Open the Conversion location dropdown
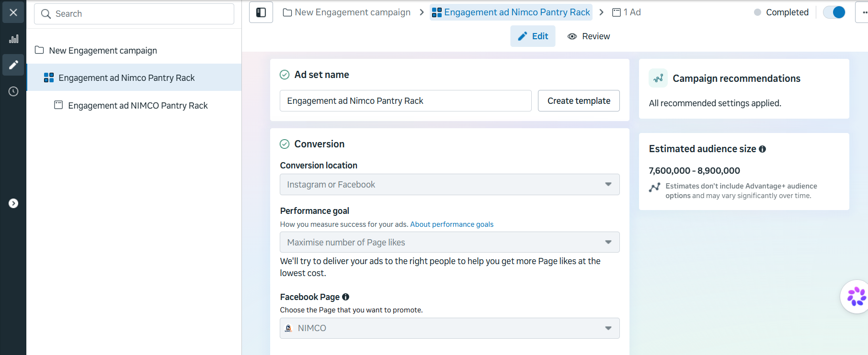The height and width of the screenshot is (355, 868). click(x=449, y=184)
